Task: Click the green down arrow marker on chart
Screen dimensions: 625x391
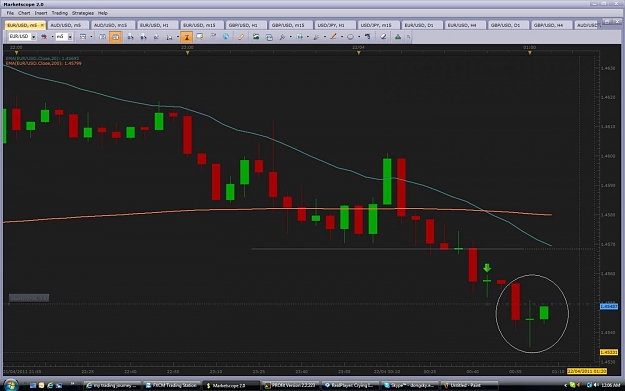Action: click(x=487, y=268)
